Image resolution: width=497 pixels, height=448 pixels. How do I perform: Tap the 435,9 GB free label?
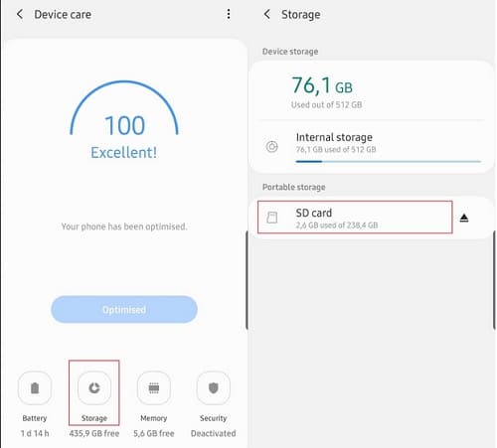click(94, 433)
